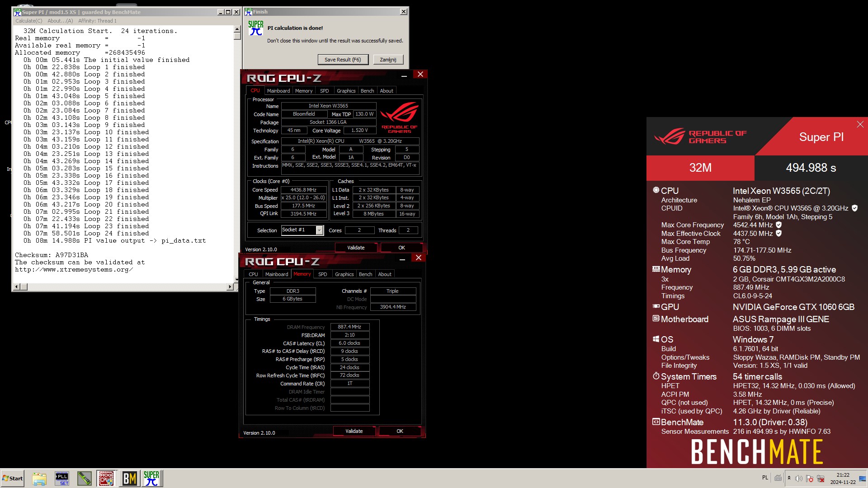
Task: Open the RAM stick taskbar application
Action: coord(84,479)
